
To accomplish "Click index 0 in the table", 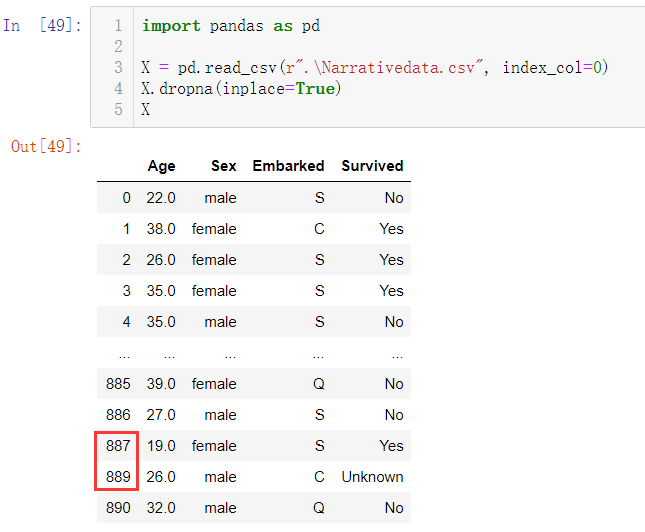I will 126,198.
